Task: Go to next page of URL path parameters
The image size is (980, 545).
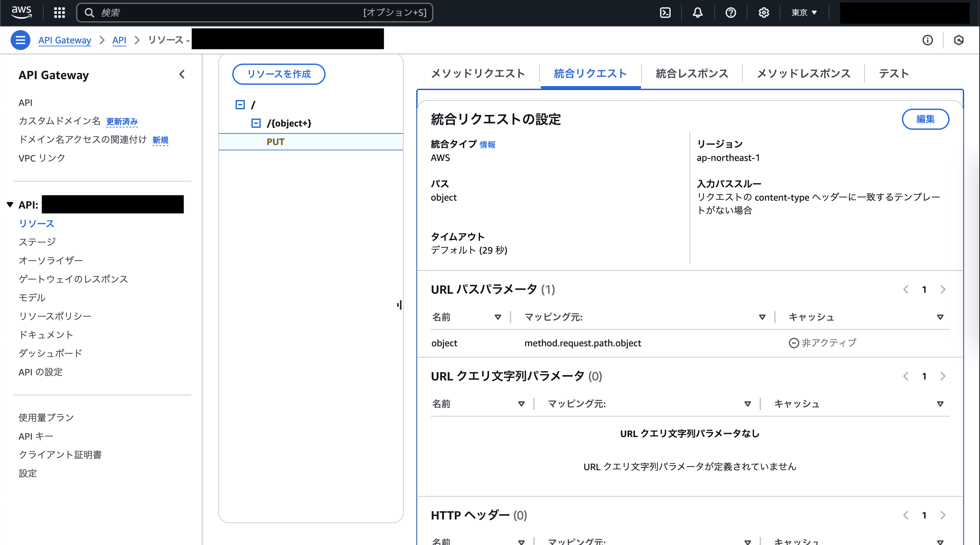Action: [x=943, y=289]
